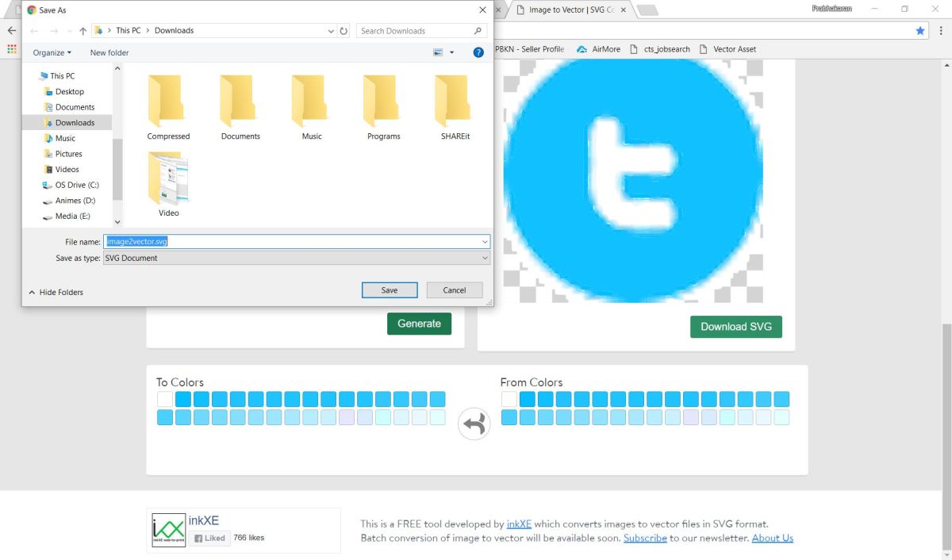Select OS Drive (C:) in navigation pane
Image resolution: width=952 pixels, height=560 pixels.
tap(76, 185)
